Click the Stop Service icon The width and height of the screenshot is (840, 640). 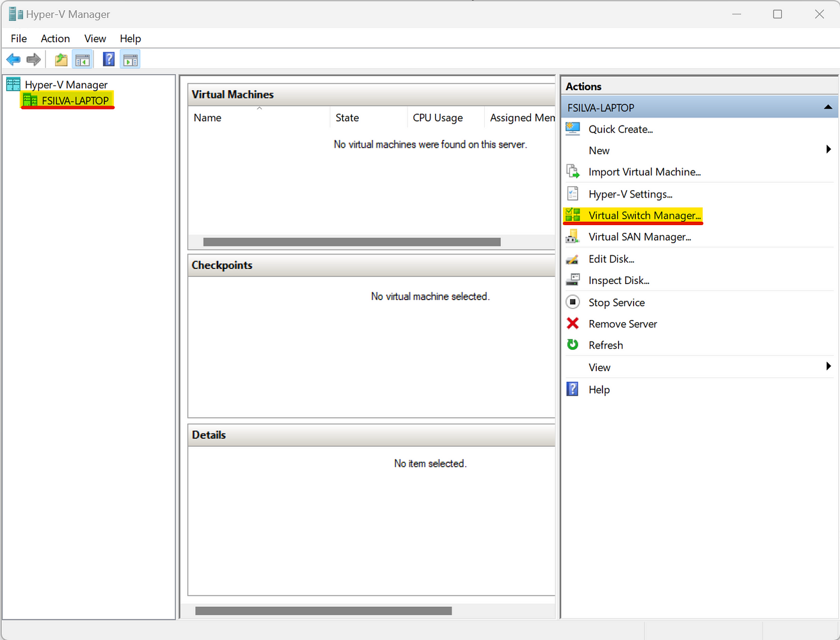click(573, 301)
